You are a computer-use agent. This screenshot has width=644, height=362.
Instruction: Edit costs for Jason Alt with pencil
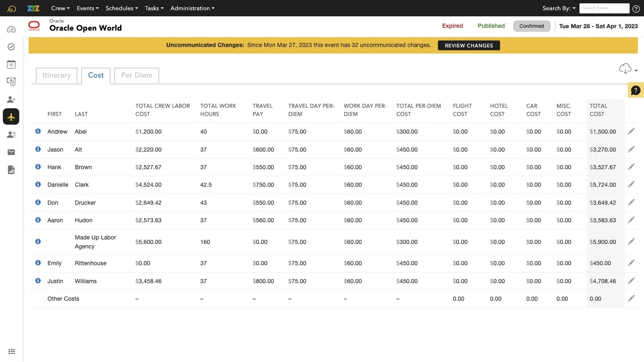point(631,149)
